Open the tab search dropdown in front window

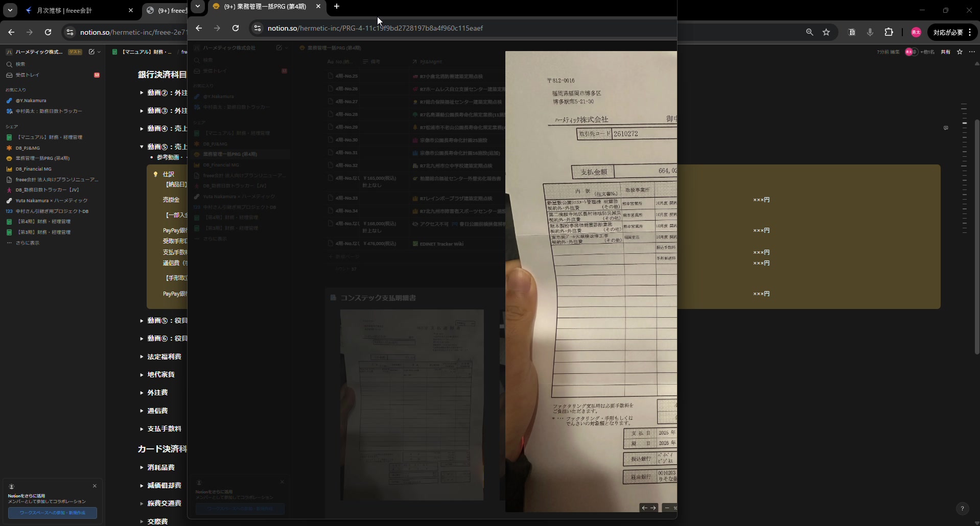[x=198, y=7]
